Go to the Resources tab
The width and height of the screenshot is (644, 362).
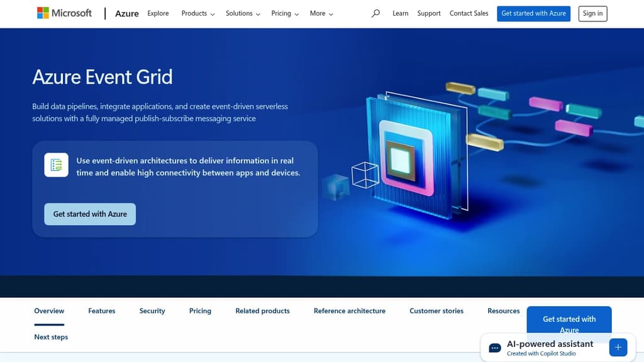(504, 311)
